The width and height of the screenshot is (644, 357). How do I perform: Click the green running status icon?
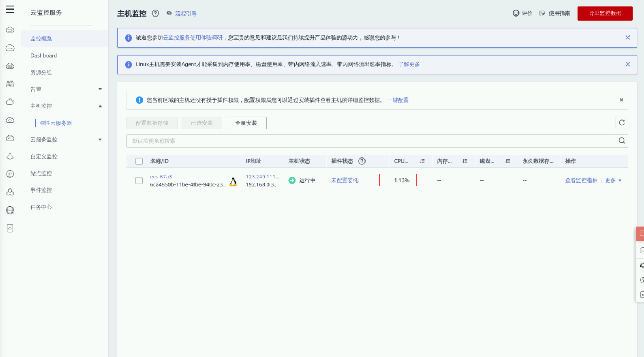point(292,180)
